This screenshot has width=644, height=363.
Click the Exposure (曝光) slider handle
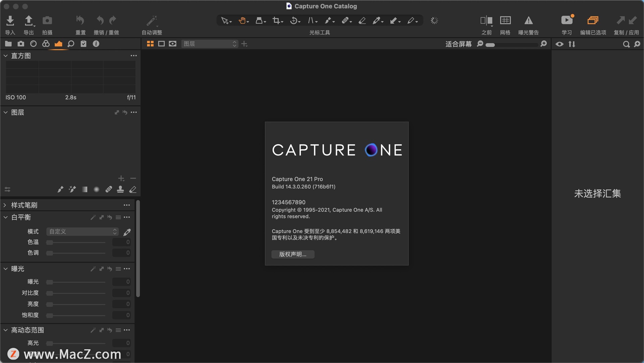(x=50, y=282)
